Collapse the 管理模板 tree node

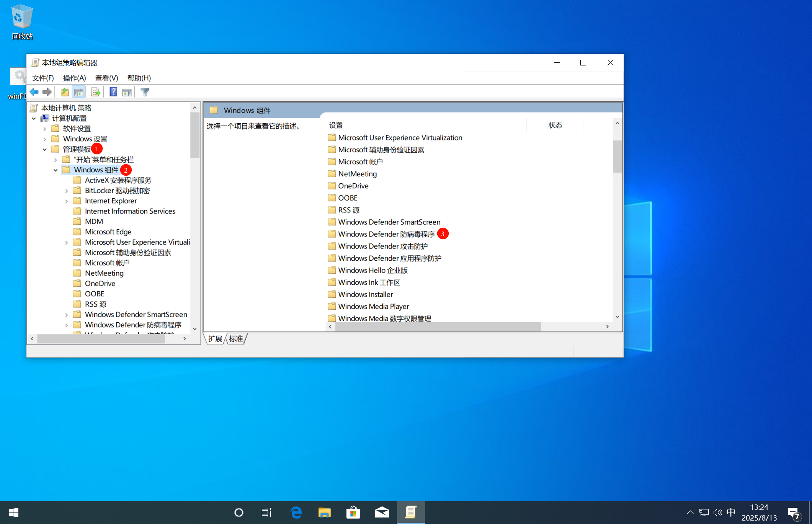click(x=45, y=149)
